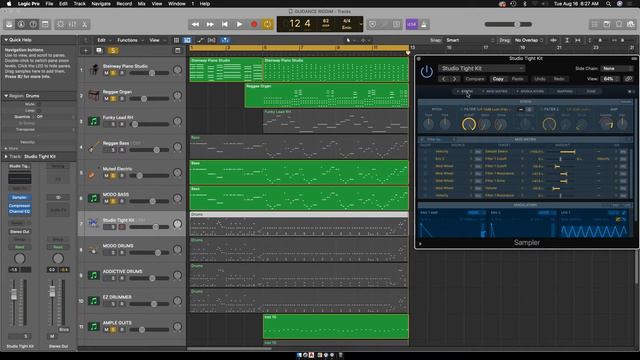Screen dimensions: 640x360
Task: Mute the MODO BASS track
Action: point(107,201)
